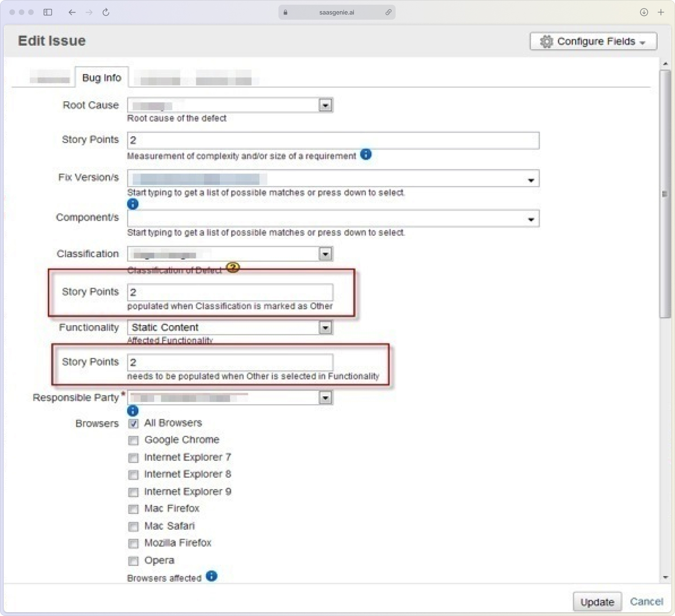Click the info icon under Responsible Party field
The image size is (675, 616).
[x=133, y=411]
